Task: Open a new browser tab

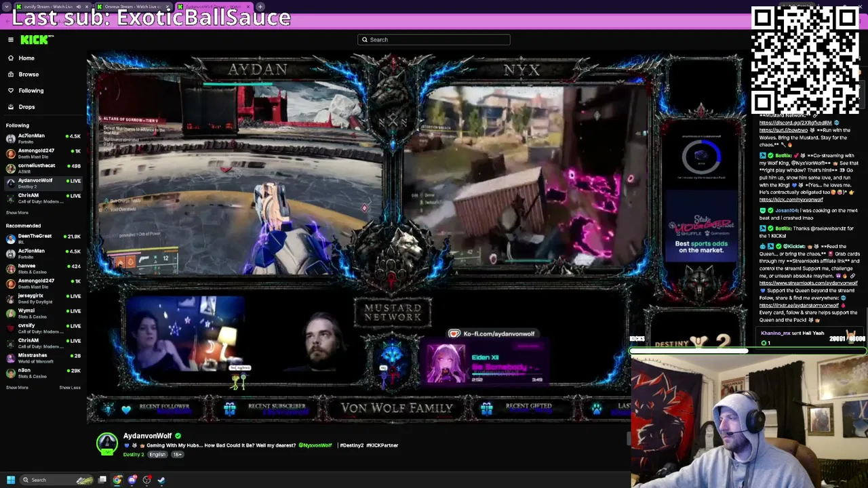Action: [260, 7]
